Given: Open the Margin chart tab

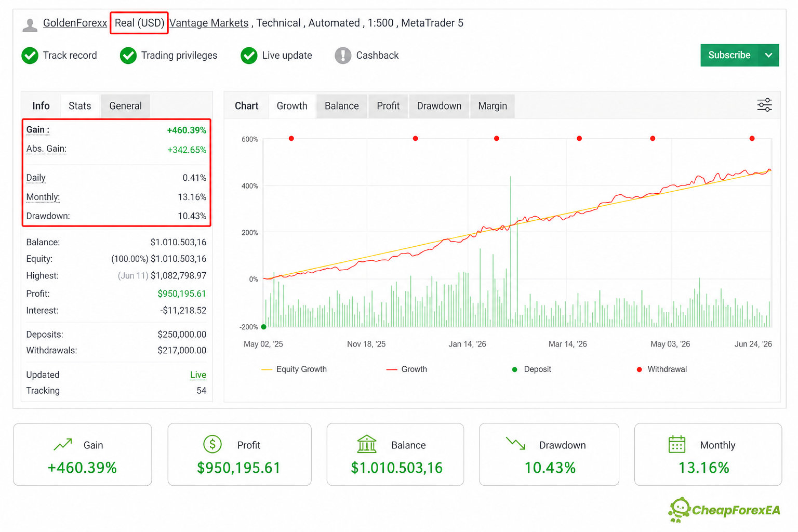Looking at the screenshot, I should (493, 106).
